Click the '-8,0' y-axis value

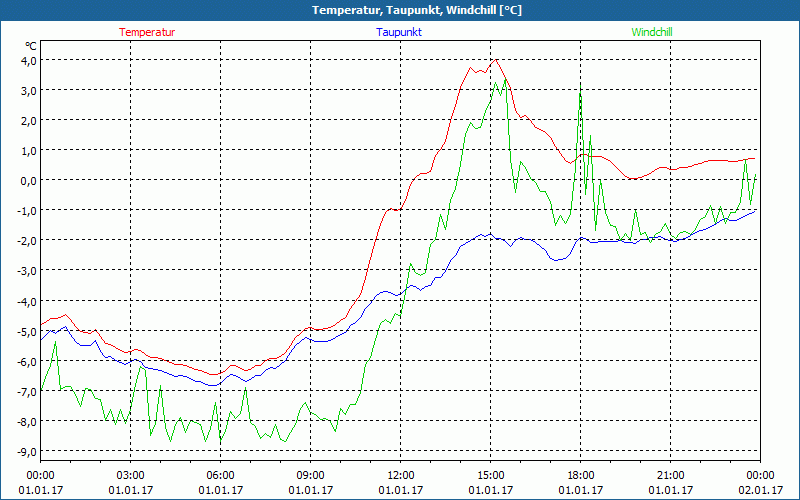(x=27, y=421)
